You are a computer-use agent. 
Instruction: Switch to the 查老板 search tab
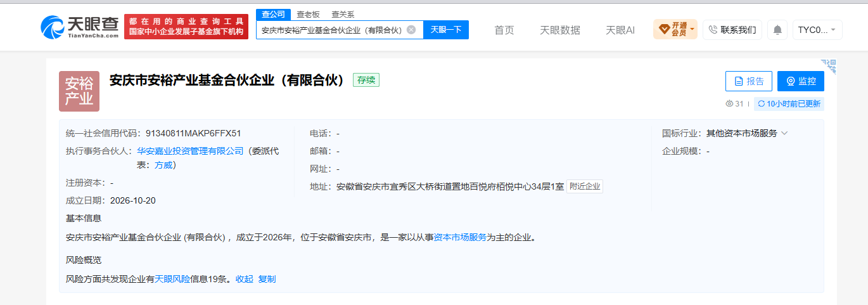(309, 15)
